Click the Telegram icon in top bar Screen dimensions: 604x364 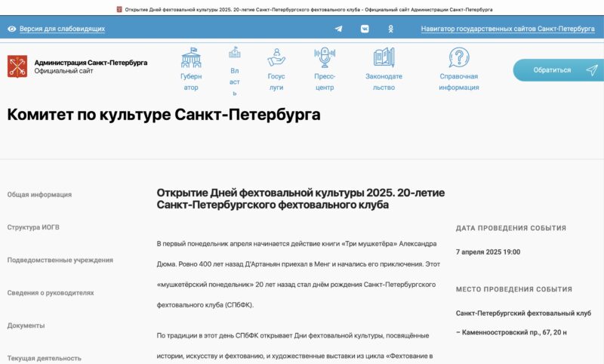(338, 29)
